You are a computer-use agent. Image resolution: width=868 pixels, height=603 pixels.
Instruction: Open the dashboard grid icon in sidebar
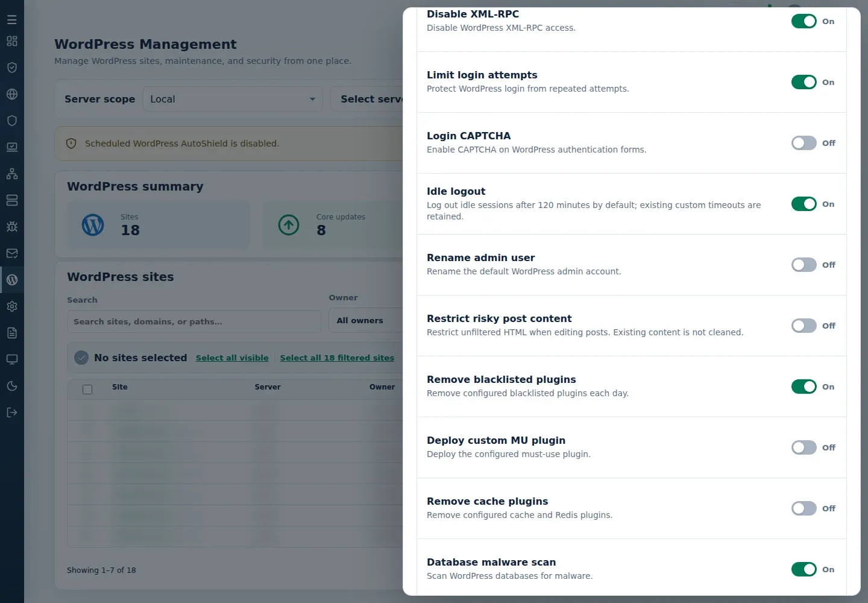[x=12, y=41]
